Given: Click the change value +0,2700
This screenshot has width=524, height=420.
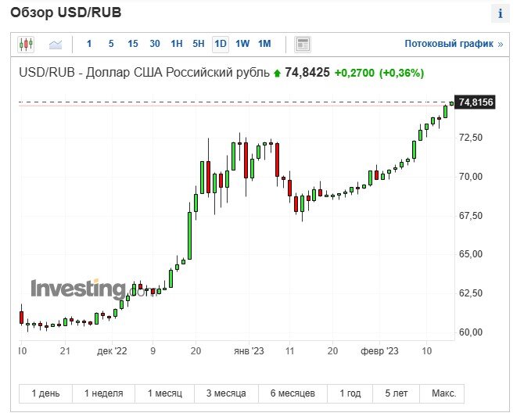Looking at the screenshot, I should [x=354, y=73].
